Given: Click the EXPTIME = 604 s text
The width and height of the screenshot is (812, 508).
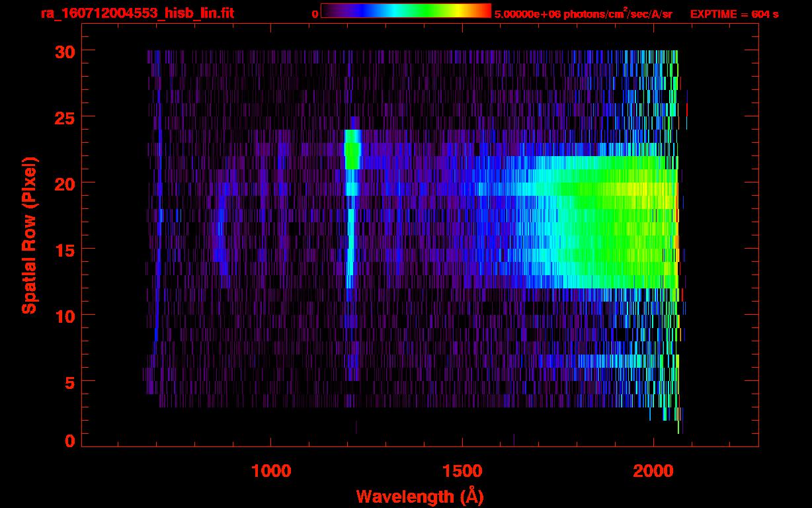Looking at the screenshot, I should [734, 14].
